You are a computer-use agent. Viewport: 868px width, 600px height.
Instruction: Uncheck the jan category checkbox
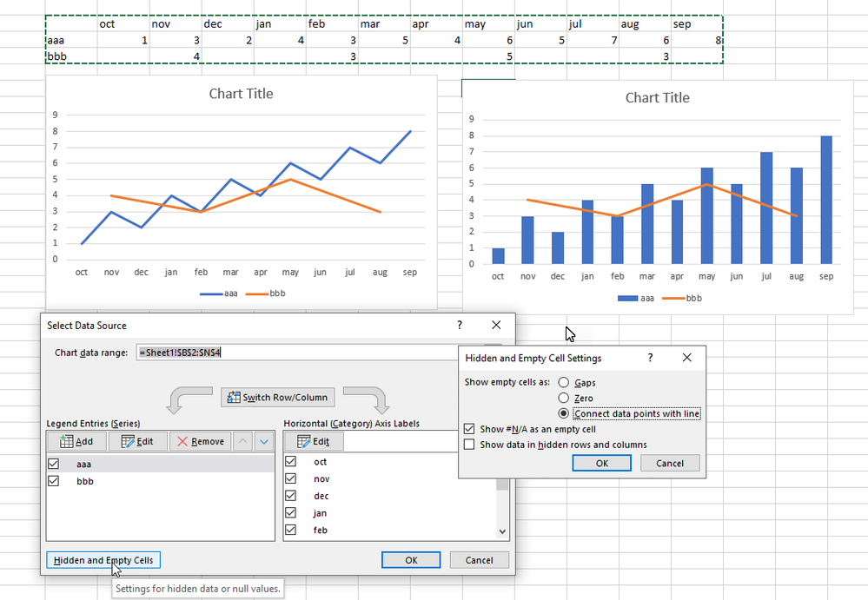pos(290,512)
